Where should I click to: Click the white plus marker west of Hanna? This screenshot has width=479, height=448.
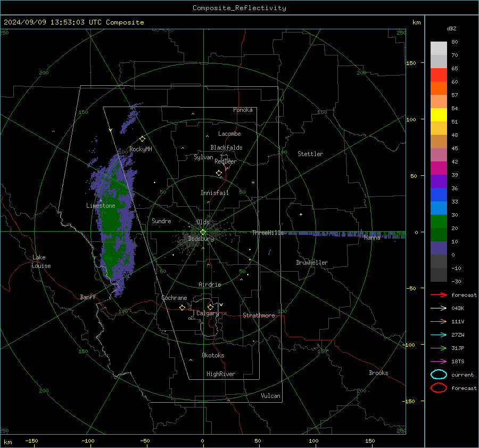coord(301,214)
